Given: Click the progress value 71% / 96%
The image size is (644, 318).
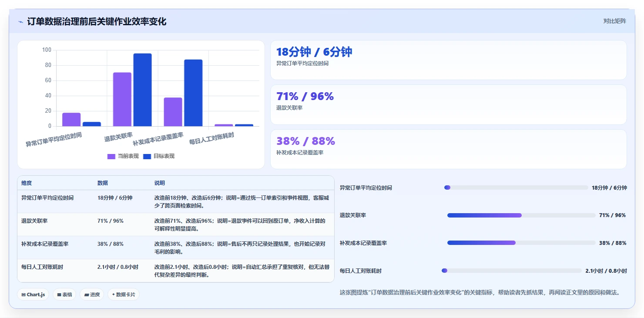Looking at the screenshot, I should (x=612, y=215).
